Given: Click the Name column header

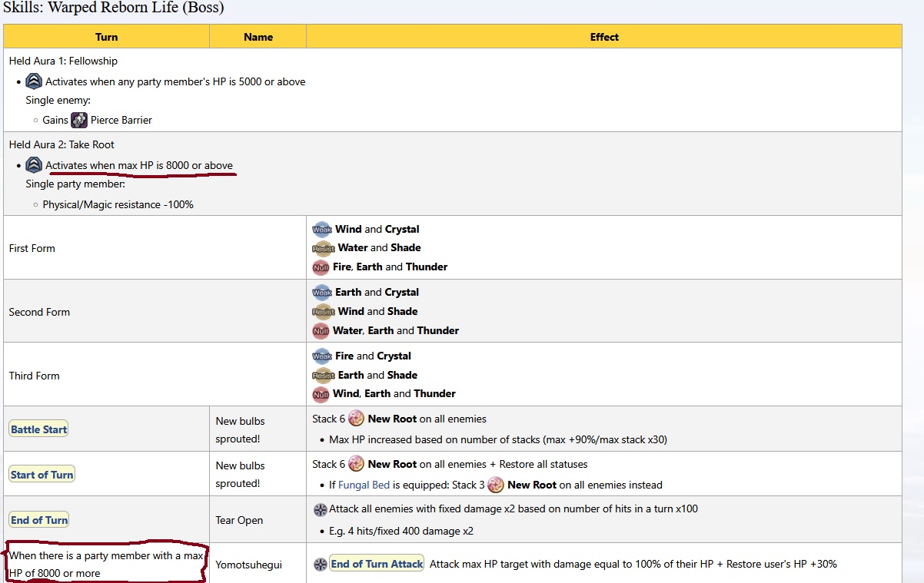Looking at the screenshot, I should click(x=258, y=37).
